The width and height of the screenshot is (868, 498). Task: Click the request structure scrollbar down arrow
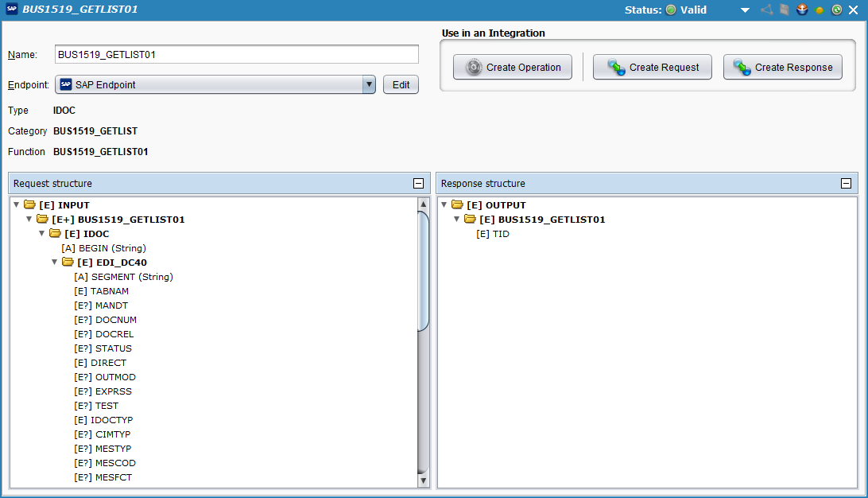tap(423, 480)
